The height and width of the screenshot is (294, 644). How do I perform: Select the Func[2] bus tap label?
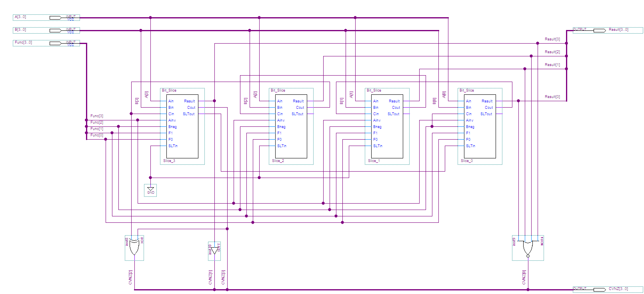(96, 122)
